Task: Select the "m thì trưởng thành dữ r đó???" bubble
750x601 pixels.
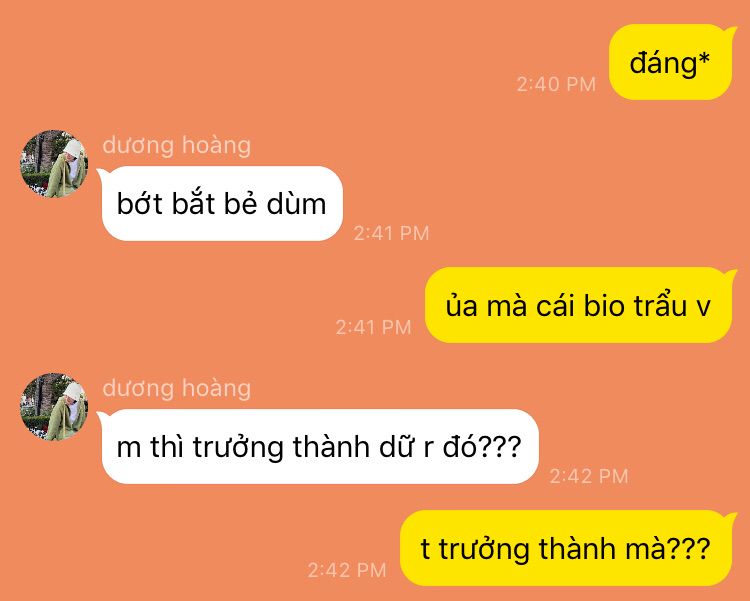Action: point(320,446)
